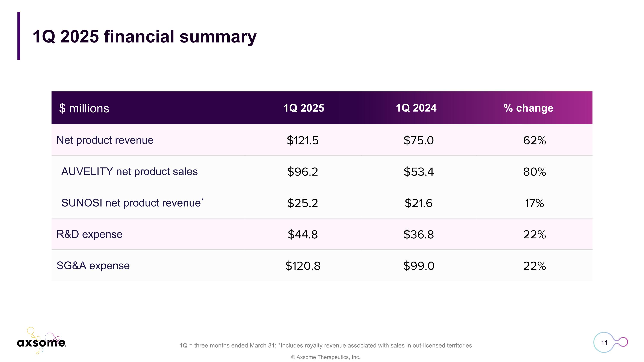
Task: Click the 80% change value for AUVELITY
Action: click(535, 172)
